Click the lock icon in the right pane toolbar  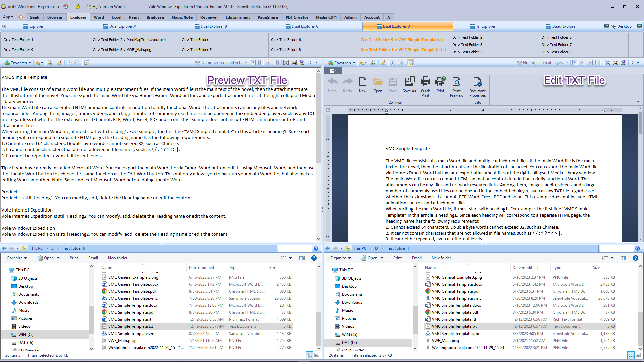coord(373,63)
